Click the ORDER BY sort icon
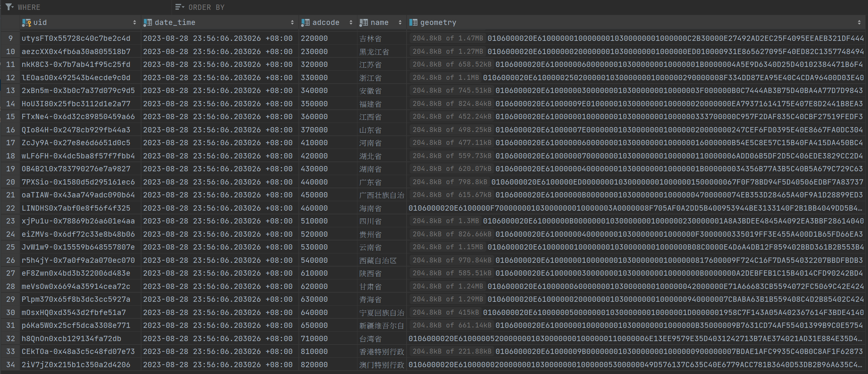868x374 pixels. pyautogui.click(x=180, y=7)
